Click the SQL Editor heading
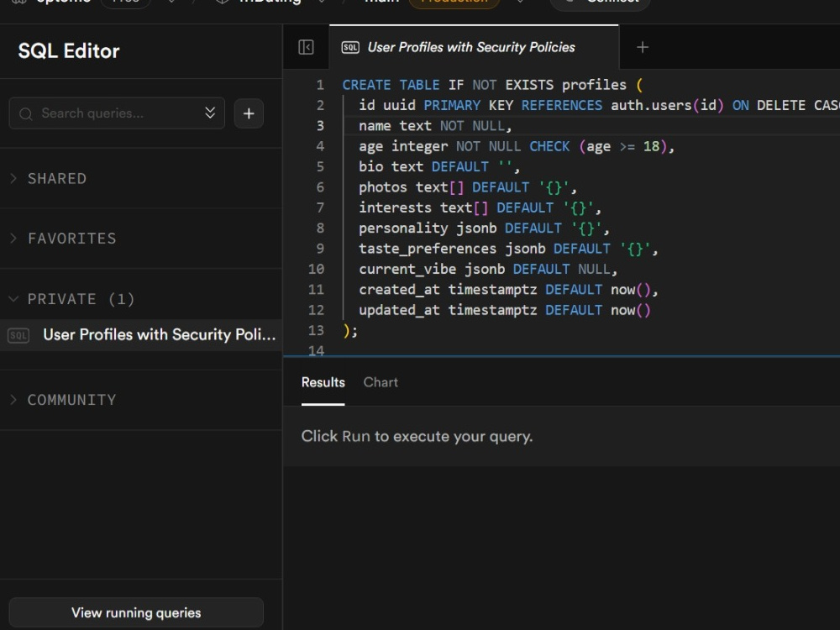Viewport: 840px width, 630px height. tap(69, 51)
